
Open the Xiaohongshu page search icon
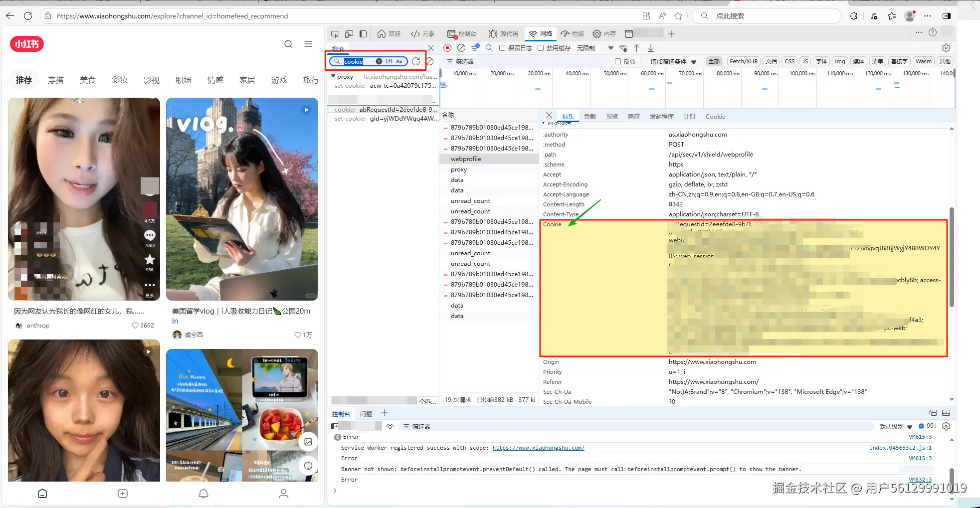288,44
